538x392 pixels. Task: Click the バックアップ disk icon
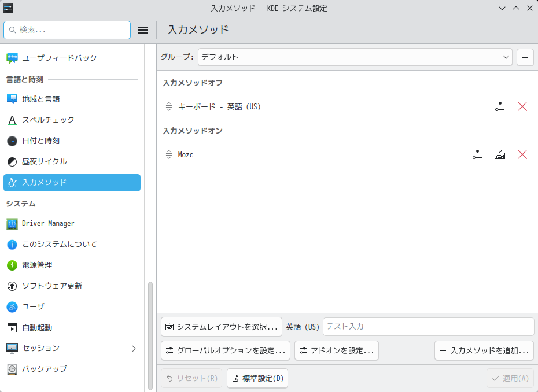[x=12, y=369]
